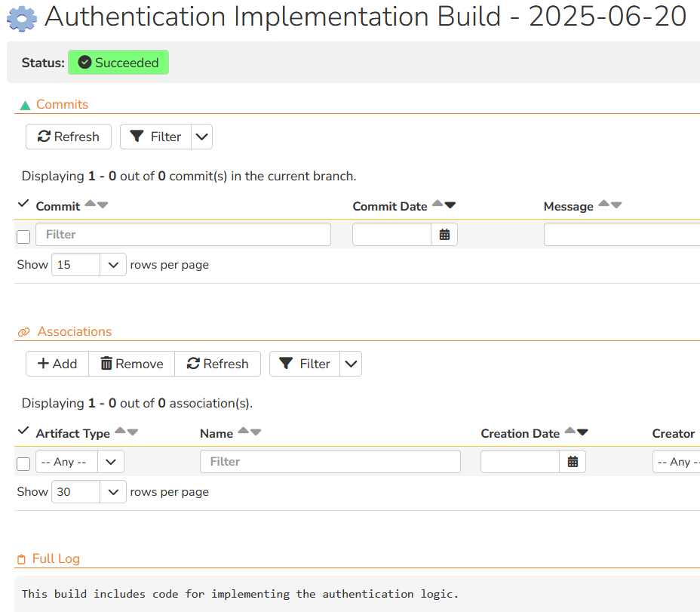Image resolution: width=700 pixels, height=612 pixels.
Task: Open Creation Date calendar picker
Action: [x=573, y=462]
